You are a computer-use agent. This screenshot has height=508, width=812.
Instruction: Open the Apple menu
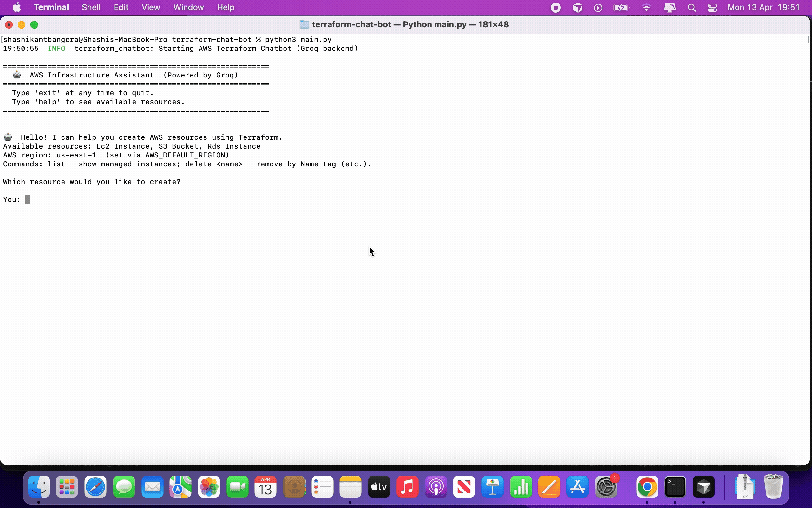pos(16,7)
